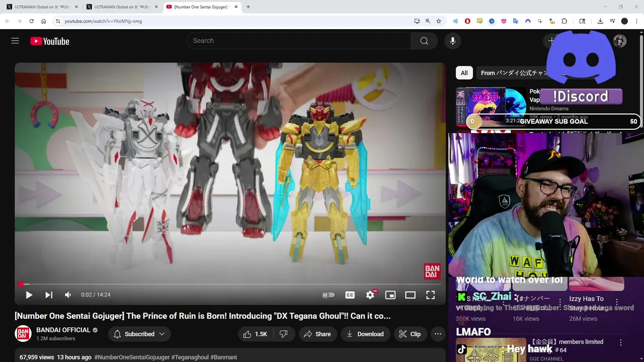Select the From バンダイ公式チャン chip

513,73
